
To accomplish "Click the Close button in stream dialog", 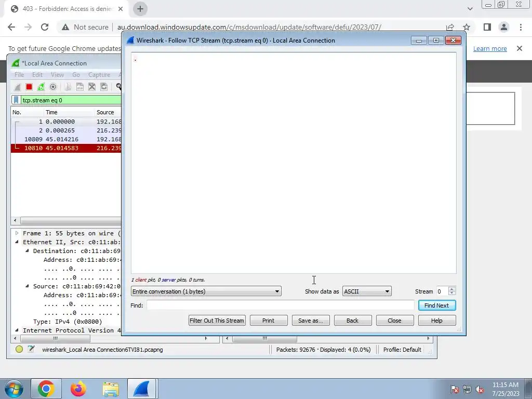I will coord(395,320).
